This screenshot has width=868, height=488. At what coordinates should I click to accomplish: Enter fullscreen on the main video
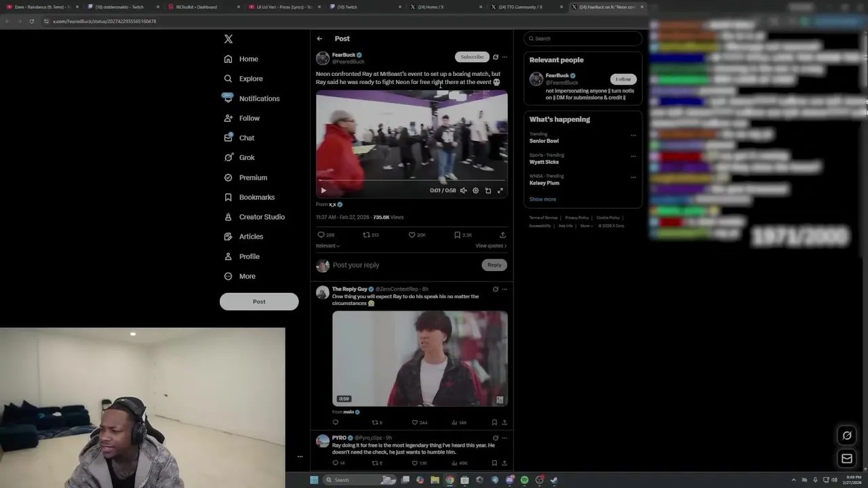click(x=500, y=190)
